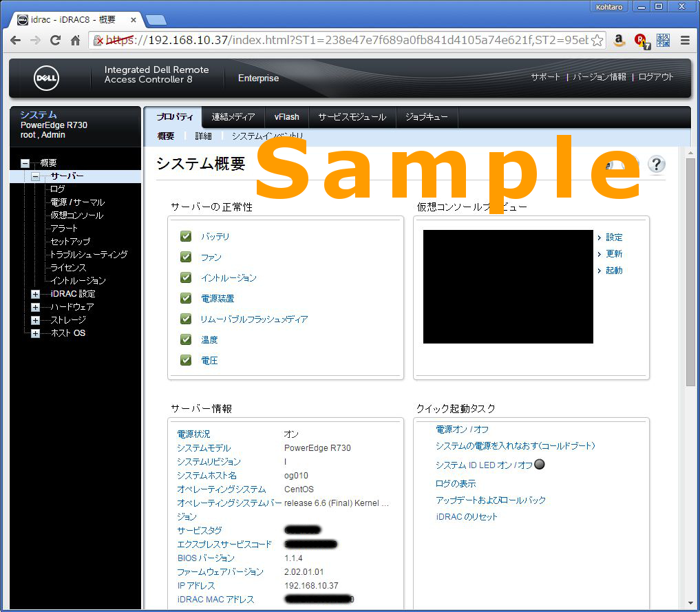Expand the ハードウェア tree node
The image size is (700, 612).
click(x=35, y=307)
